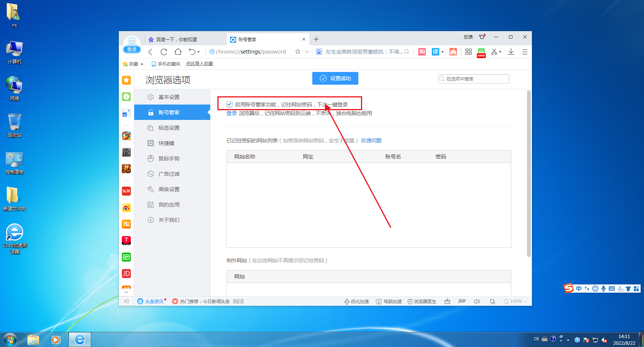The image size is (644, 347).
Task: Uncheck 启用账号管家功能 checkbox
Action: click(x=229, y=104)
